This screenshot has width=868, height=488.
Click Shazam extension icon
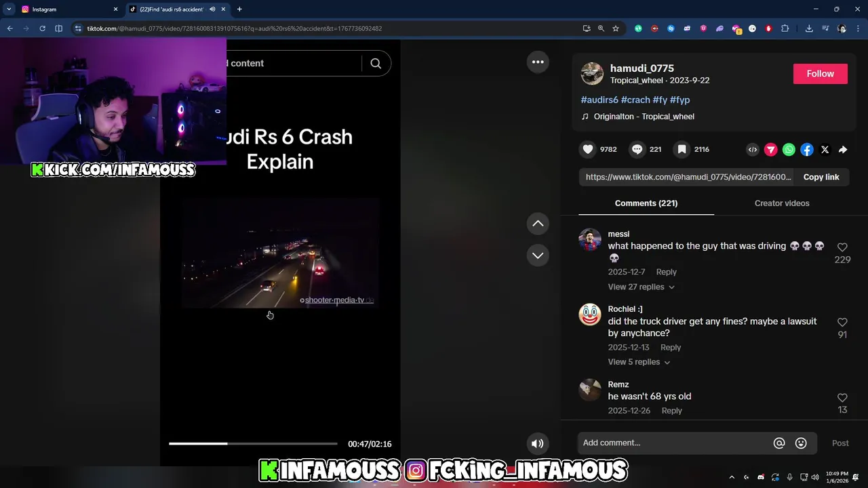[671, 28]
